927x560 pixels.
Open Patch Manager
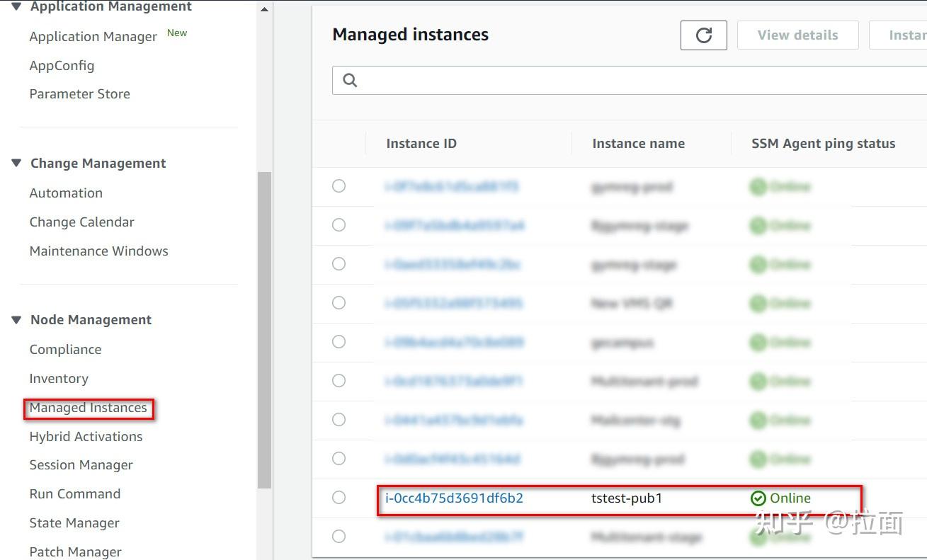tap(75, 551)
